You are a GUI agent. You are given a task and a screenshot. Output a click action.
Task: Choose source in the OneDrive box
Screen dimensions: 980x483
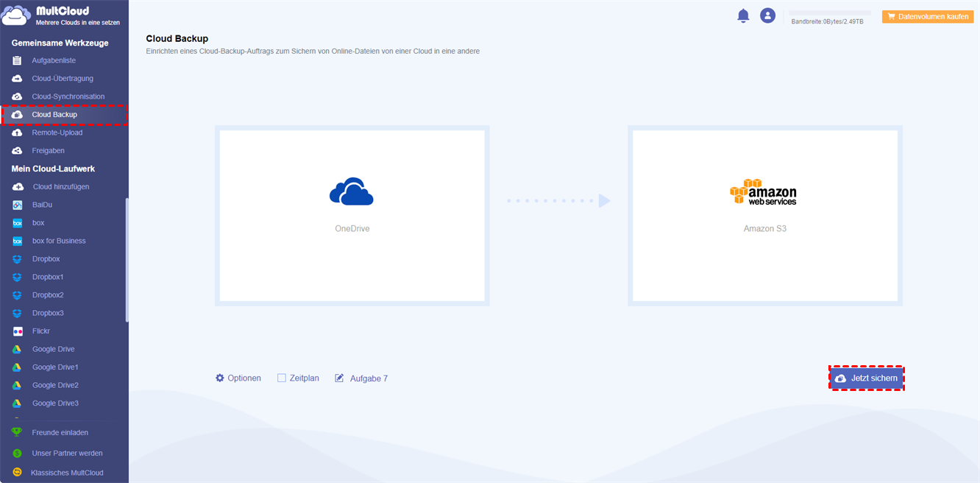pos(352,216)
